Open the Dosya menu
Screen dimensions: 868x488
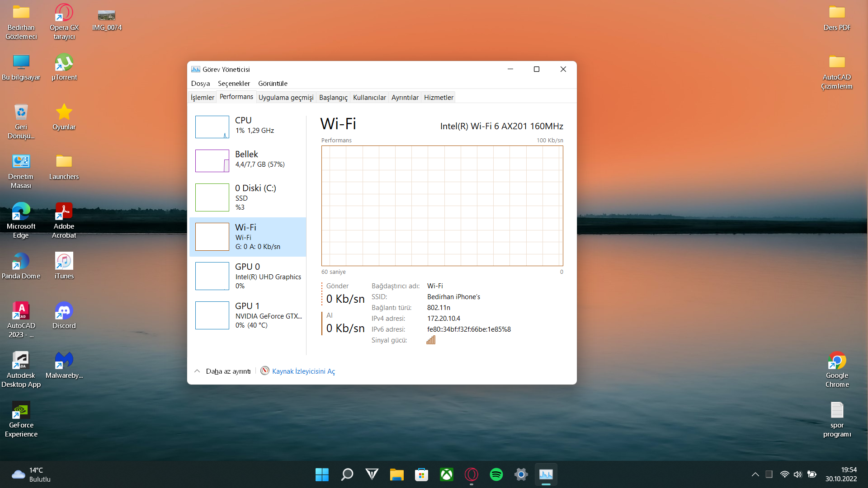(200, 84)
